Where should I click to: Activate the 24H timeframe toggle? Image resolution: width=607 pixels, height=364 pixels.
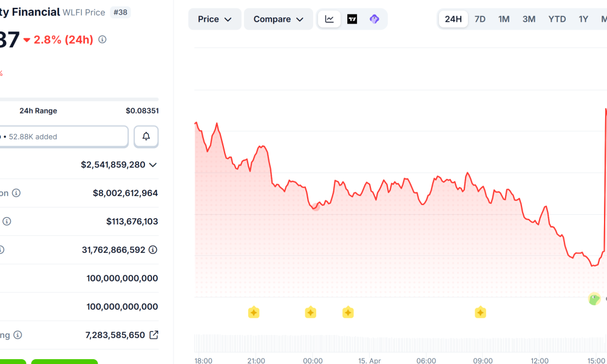453,19
